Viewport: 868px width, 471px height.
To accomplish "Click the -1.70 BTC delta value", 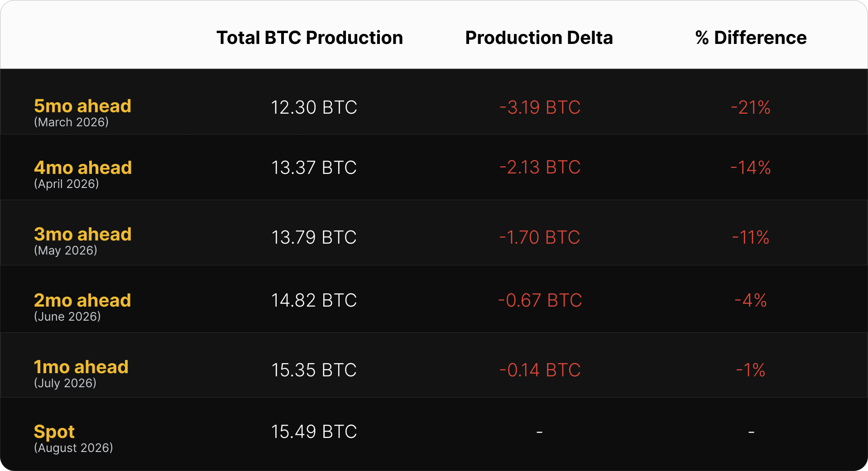I will coord(539,237).
